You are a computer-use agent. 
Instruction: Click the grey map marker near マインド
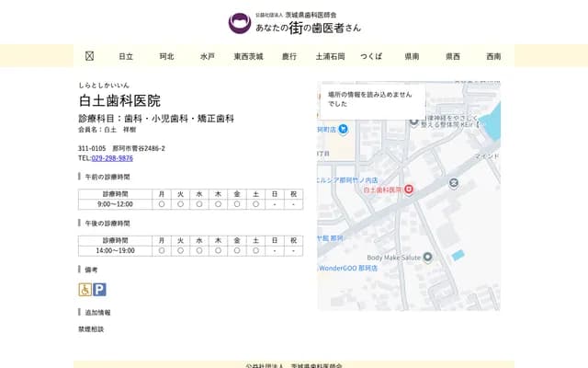pyautogui.click(x=453, y=182)
